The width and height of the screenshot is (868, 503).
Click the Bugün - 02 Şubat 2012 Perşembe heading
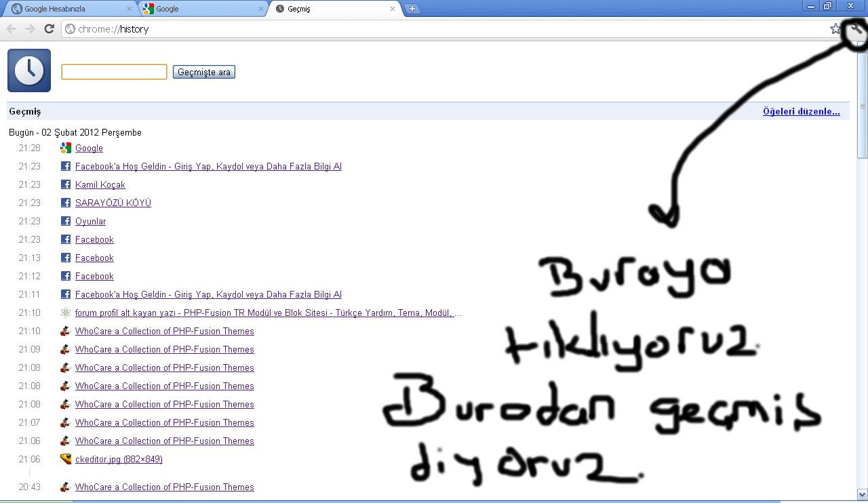pos(75,132)
